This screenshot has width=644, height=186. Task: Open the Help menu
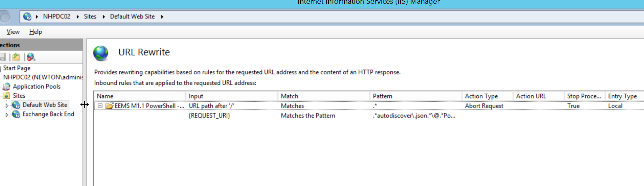35,32
